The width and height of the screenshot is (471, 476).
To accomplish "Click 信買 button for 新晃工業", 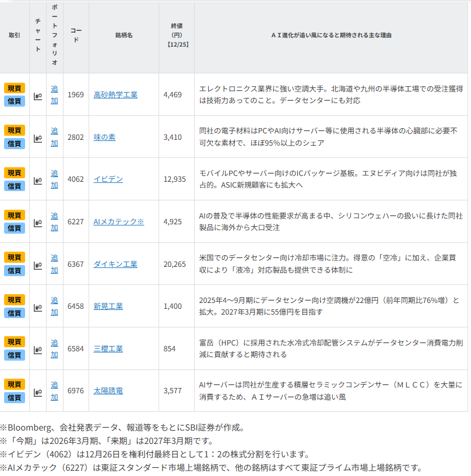I will (x=15, y=313).
